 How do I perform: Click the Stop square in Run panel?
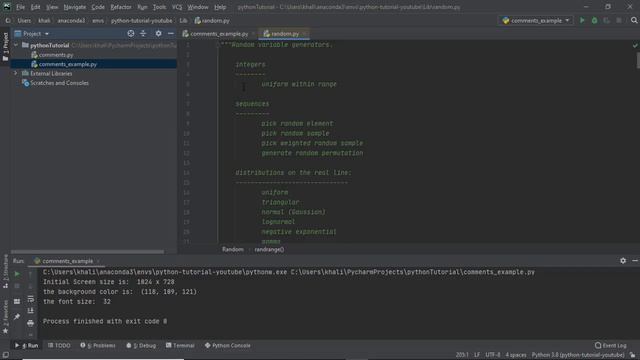pos(17,286)
